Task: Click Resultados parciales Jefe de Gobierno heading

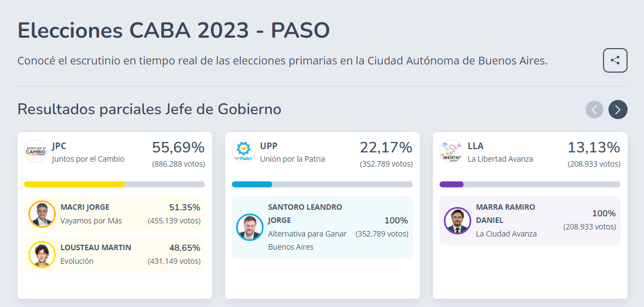Action: pos(149,109)
